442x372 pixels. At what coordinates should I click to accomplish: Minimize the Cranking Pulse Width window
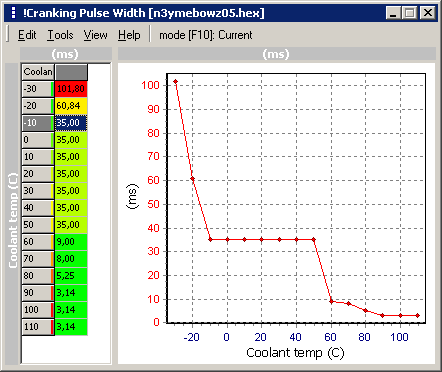pos(394,13)
